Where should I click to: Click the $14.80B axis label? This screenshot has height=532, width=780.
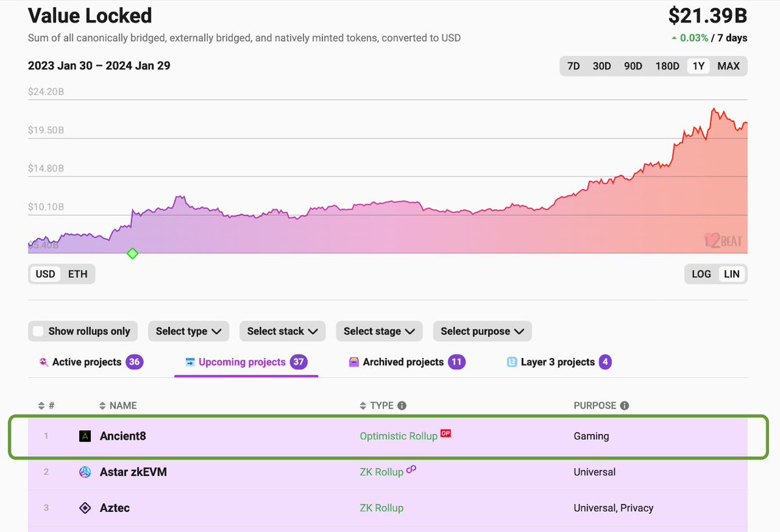[46, 168]
